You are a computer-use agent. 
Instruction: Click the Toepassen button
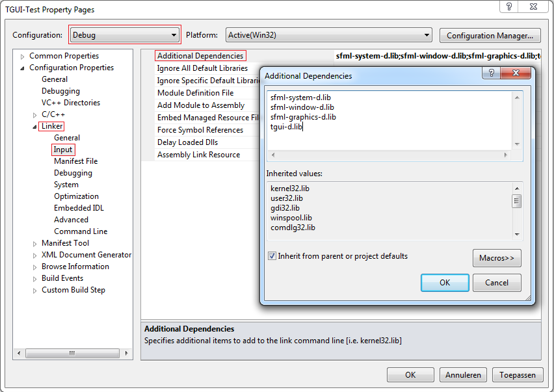(x=517, y=374)
